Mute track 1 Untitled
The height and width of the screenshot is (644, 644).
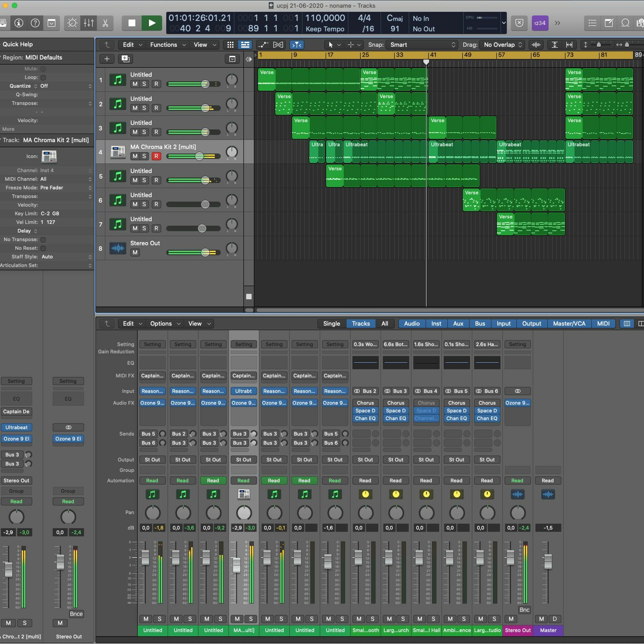point(135,84)
